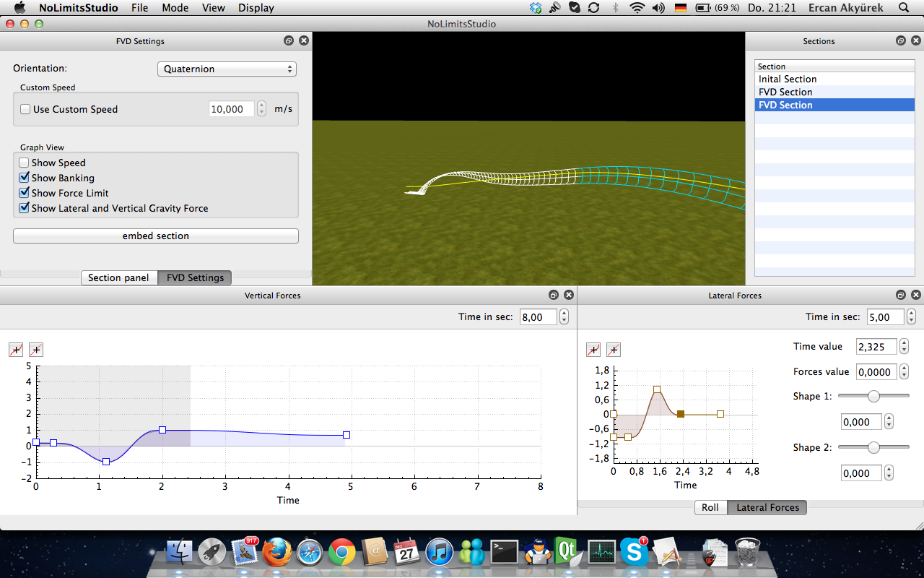Click the Shape 1 slider handle
The height and width of the screenshot is (578, 924).
click(x=873, y=396)
